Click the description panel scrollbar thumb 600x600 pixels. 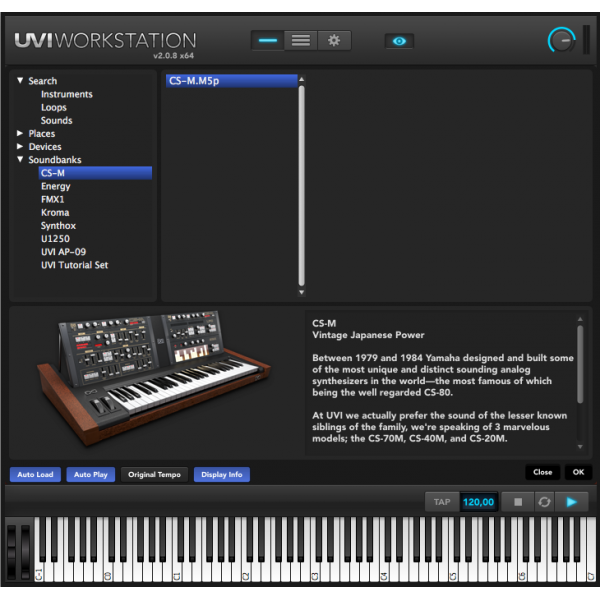point(580,364)
